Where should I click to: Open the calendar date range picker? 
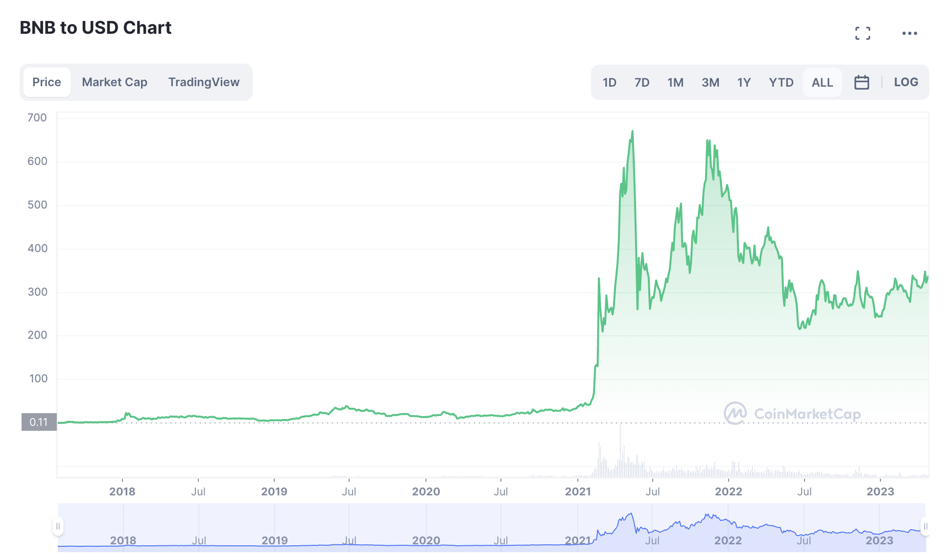[861, 82]
